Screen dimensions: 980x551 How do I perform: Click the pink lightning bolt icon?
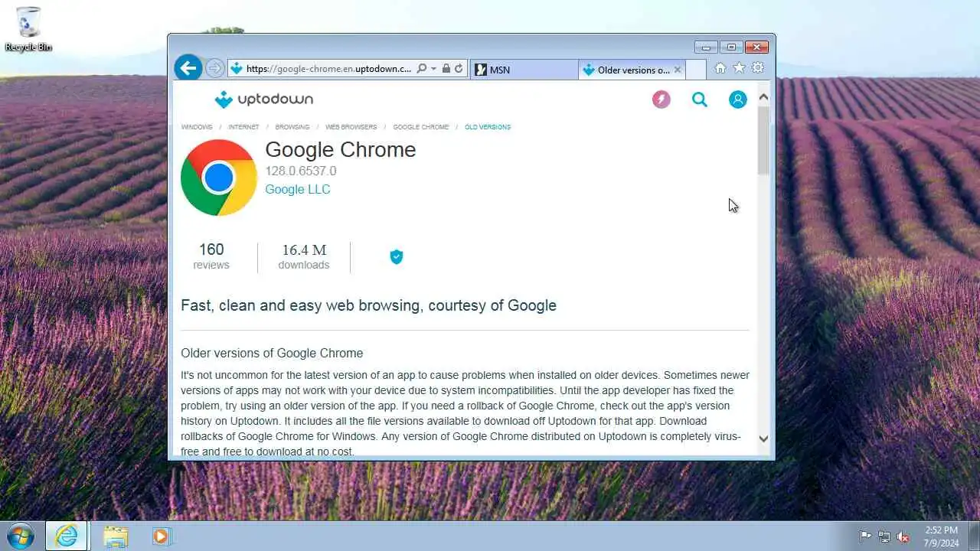click(x=661, y=99)
